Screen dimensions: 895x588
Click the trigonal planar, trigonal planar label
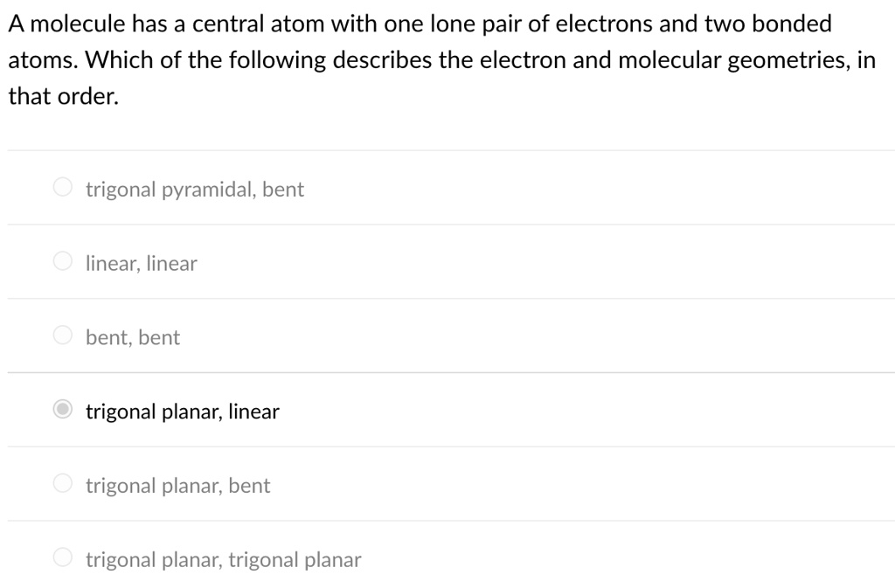[x=223, y=559]
